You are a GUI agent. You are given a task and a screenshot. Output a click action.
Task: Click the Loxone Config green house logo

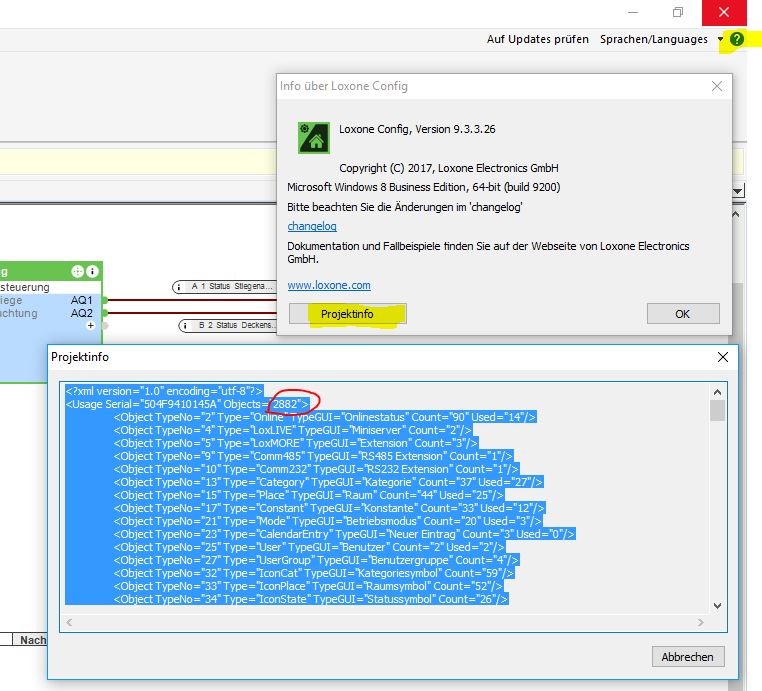pyautogui.click(x=313, y=138)
